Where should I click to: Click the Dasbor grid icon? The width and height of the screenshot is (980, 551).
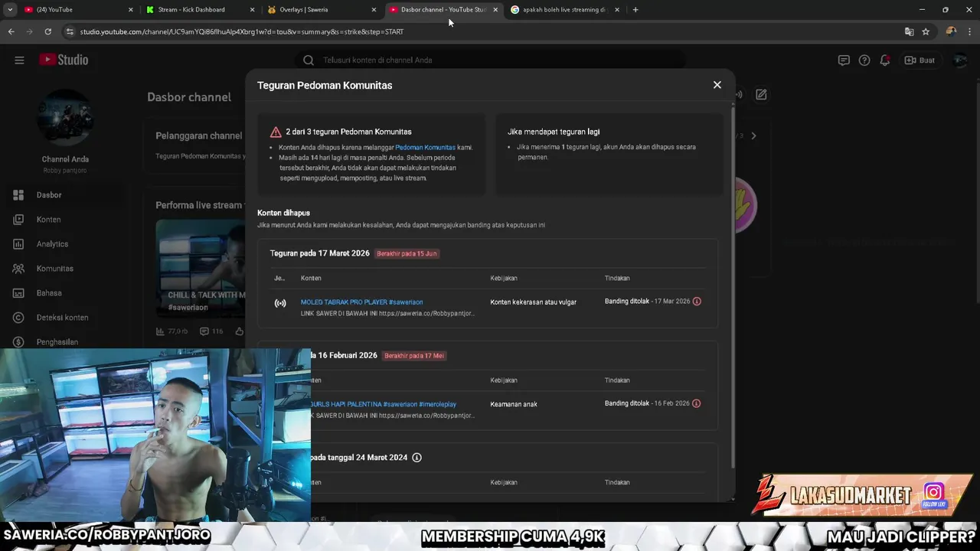click(x=19, y=195)
